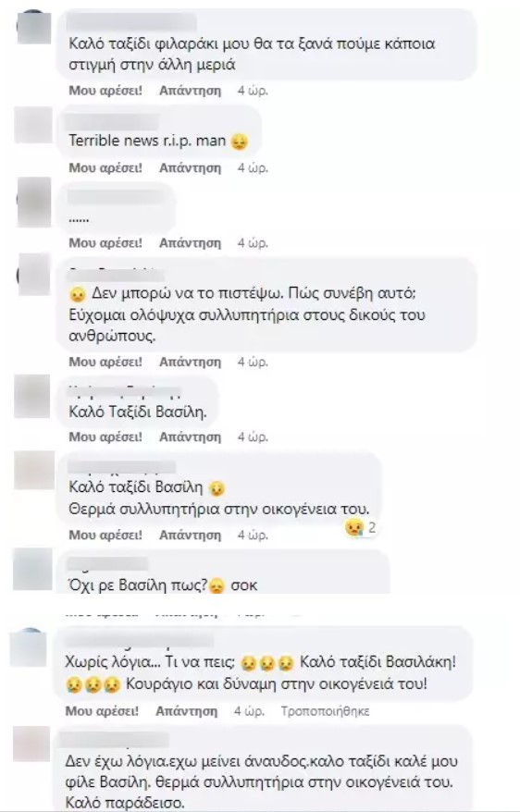The width and height of the screenshot is (520, 812).
Task: Click sad emoji after 'Terrible news r.i.p. man'
Action: 240,141
